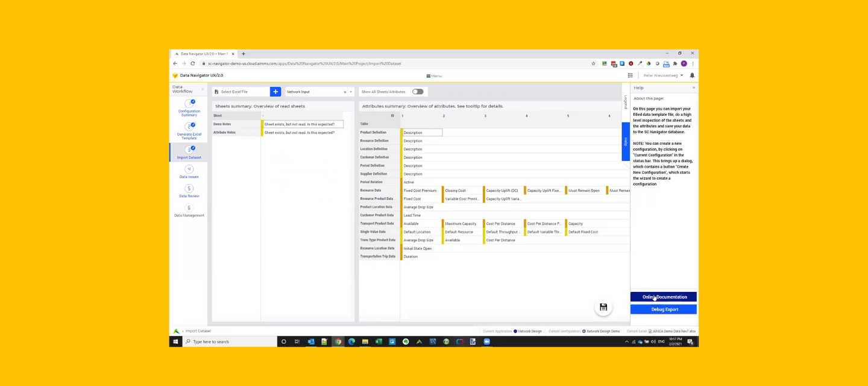Select Resource Data Fixed Cost Premium cell

[422, 190]
